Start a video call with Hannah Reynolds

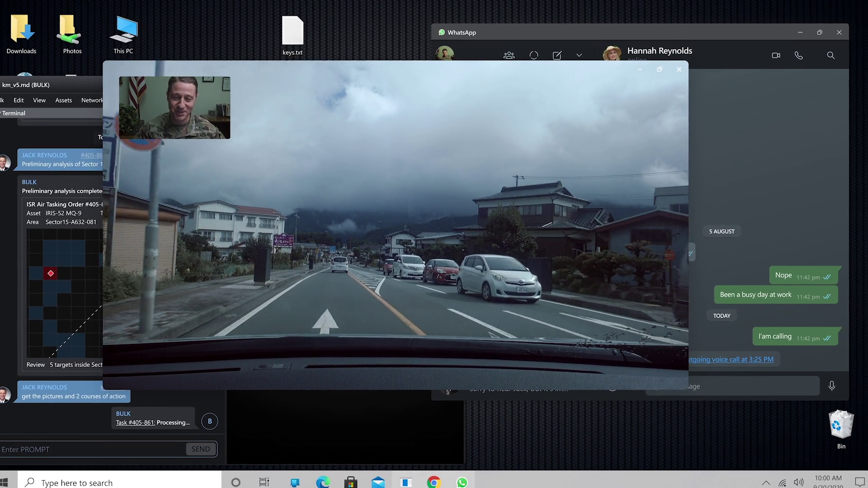click(x=776, y=55)
